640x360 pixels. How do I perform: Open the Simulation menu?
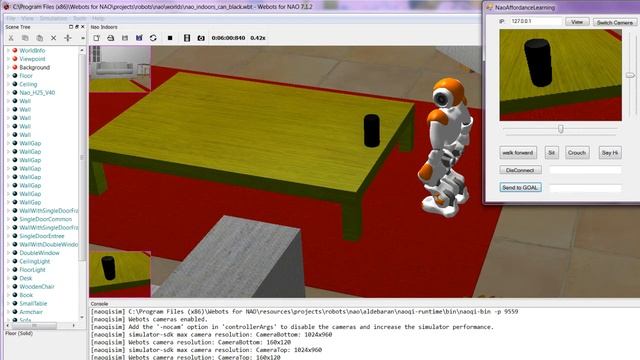[53, 18]
